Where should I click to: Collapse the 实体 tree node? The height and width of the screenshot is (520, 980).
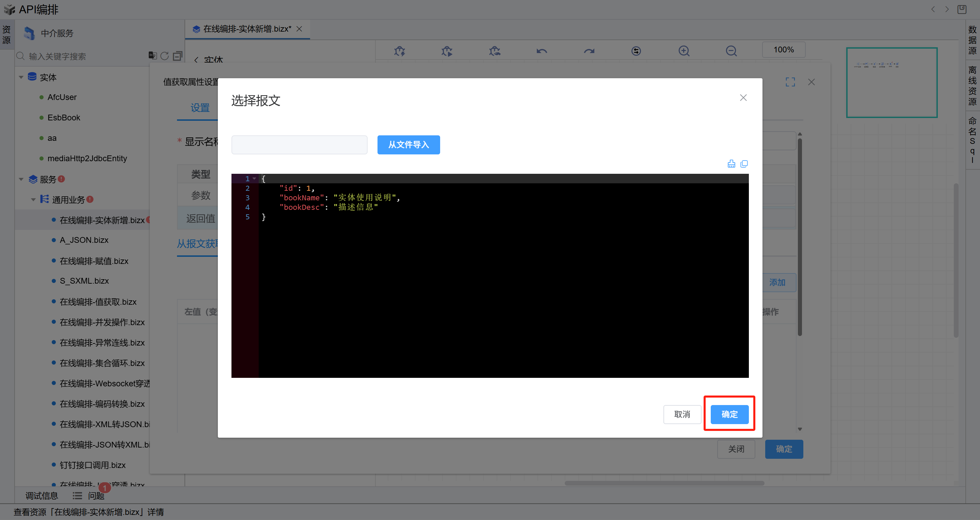point(21,77)
